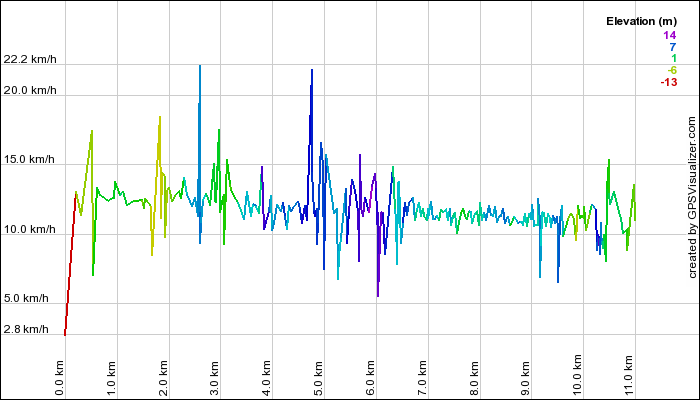
Task: Click the 'Elevation (m)' legend title
Action: [642, 21]
